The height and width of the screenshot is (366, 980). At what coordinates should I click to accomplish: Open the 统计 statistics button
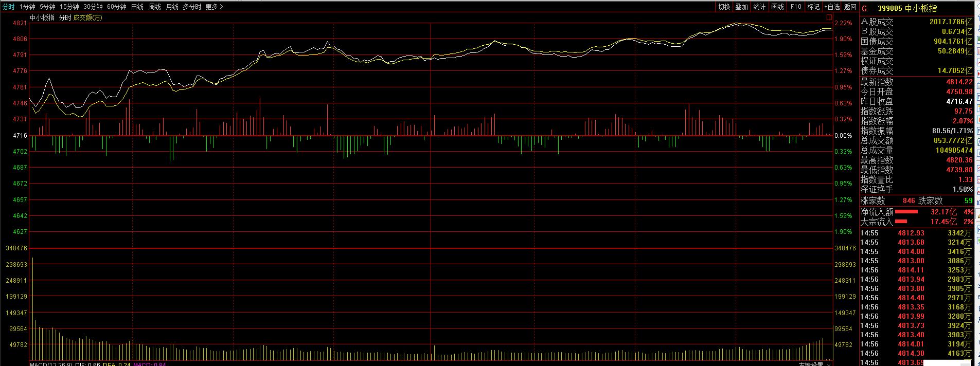click(x=759, y=7)
